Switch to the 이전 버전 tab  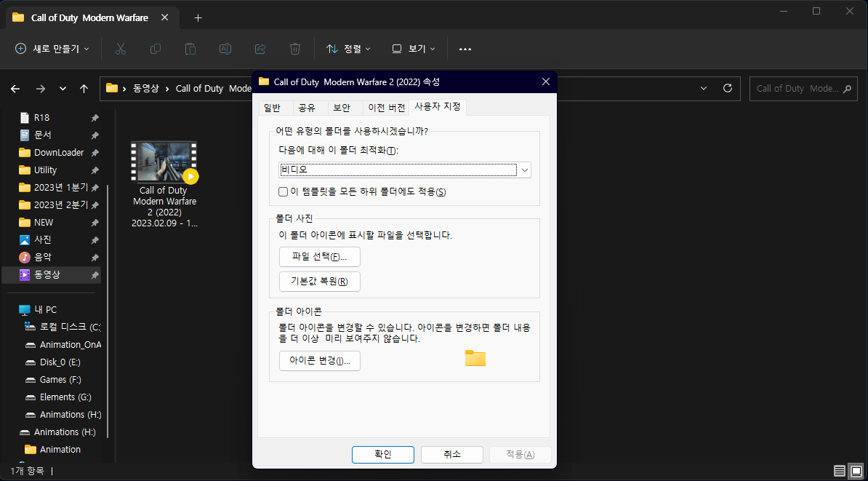[x=386, y=108]
